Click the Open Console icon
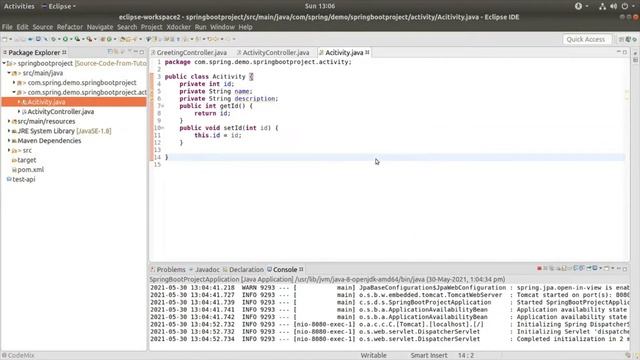This screenshot has width=640, height=360. (607, 269)
